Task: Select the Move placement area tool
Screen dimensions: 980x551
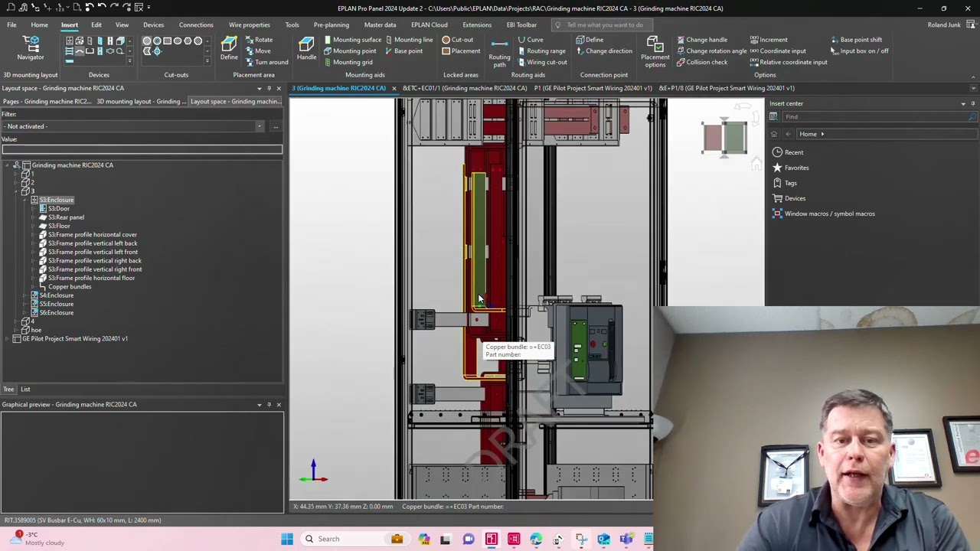Action: pyautogui.click(x=257, y=51)
